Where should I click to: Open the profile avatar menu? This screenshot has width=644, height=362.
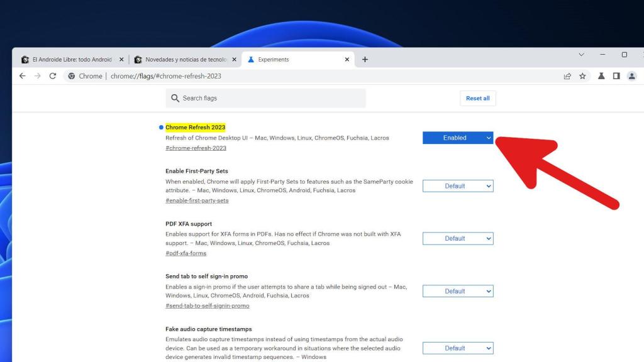(x=631, y=76)
